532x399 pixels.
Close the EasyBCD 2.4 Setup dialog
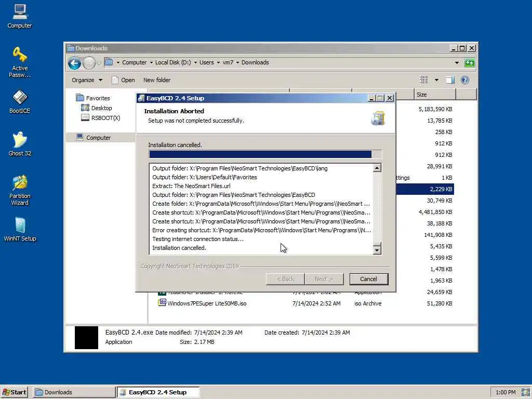pyautogui.click(x=390, y=98)
